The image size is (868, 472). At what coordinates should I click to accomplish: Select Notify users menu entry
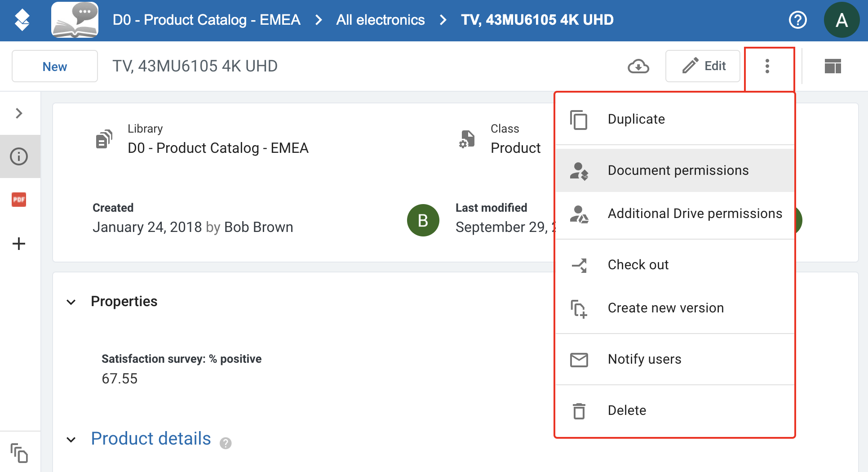pos(675,359)
